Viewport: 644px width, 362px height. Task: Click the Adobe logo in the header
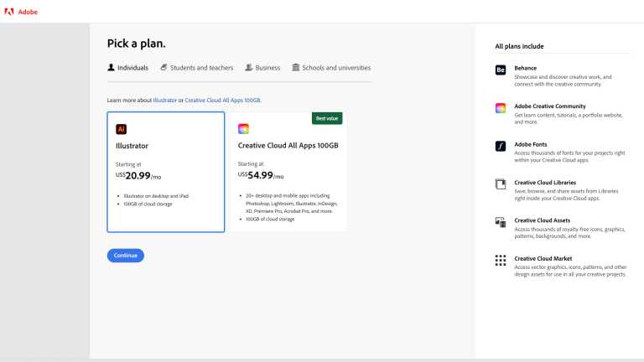(x=9, y=12)
